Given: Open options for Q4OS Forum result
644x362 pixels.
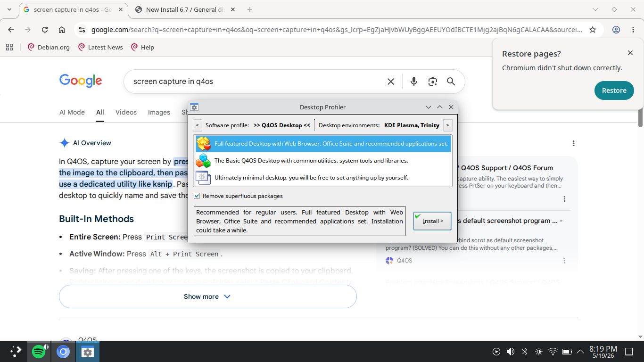Looking at the screenshot, I should pos(564,199).
